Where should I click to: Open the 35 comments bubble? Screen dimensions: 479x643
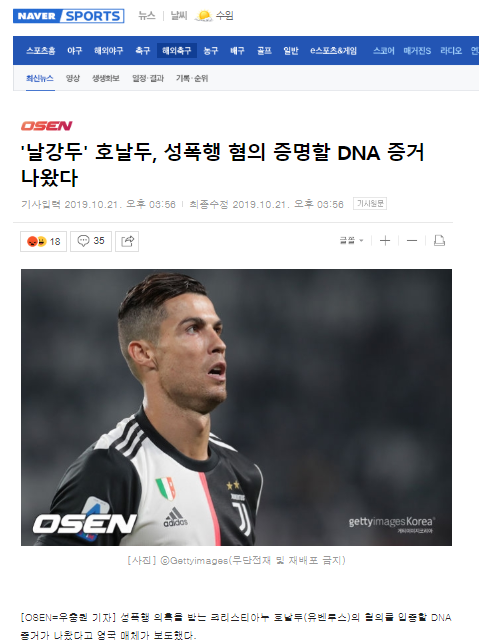[x=91, y=241]
